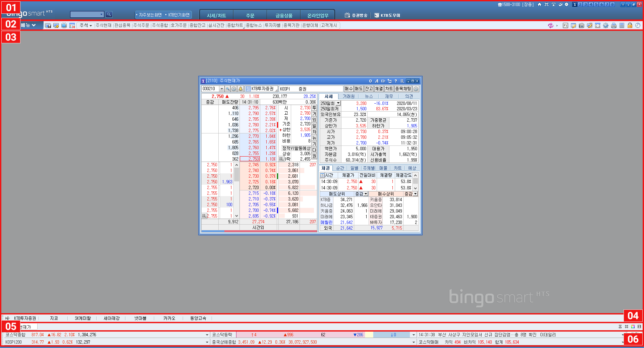Open settings gear in main toolbar
The width and height of the screenshot is (644, 348).
[606, 25]
